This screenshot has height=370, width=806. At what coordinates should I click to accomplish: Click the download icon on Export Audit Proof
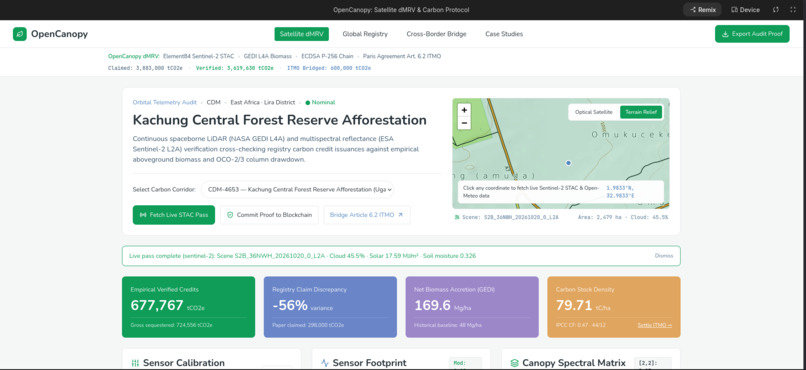tap(725, 34)
